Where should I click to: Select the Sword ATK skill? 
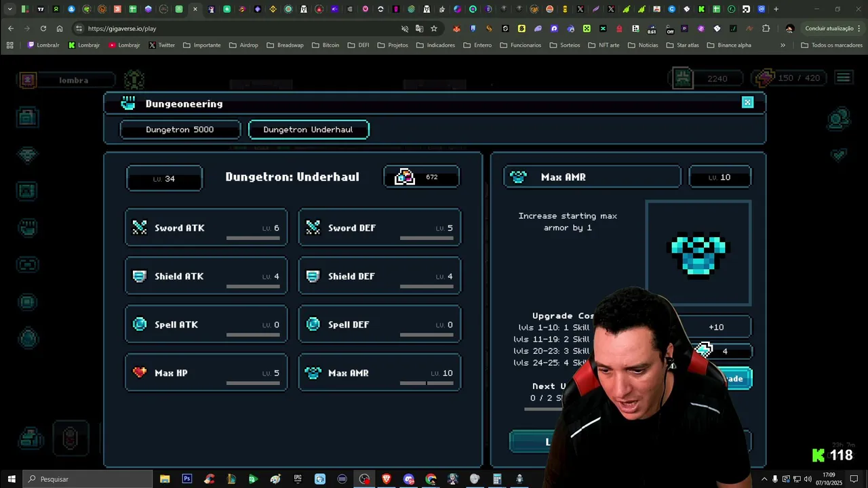point(206,228)
